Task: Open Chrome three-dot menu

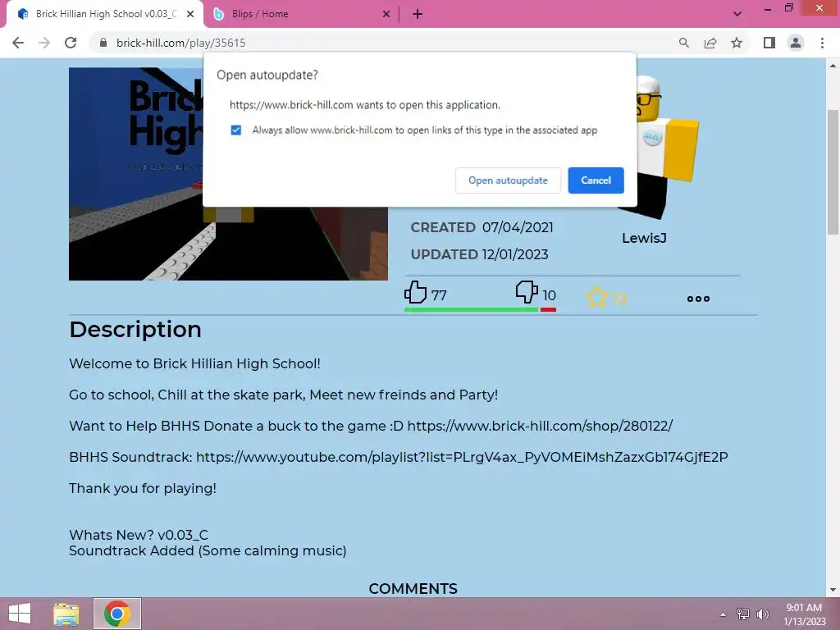Action: (x=822, y=43)
